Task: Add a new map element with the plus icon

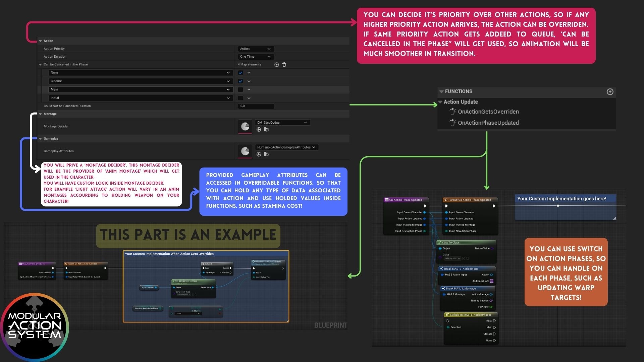Action: click(276, 64)
